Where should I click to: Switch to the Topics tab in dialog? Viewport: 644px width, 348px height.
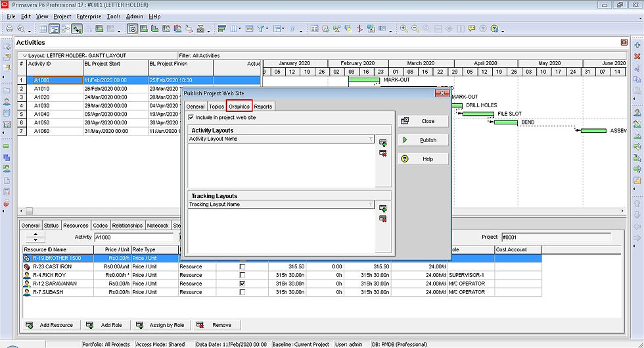216,107
